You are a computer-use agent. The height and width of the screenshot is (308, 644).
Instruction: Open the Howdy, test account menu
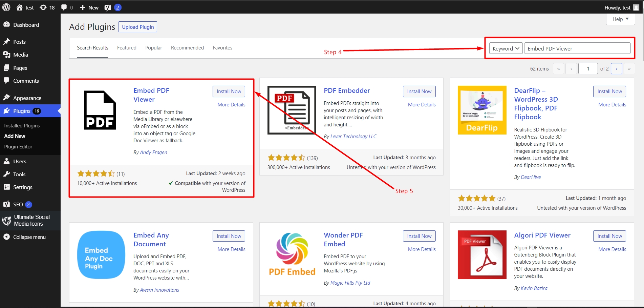coord(622,7)
